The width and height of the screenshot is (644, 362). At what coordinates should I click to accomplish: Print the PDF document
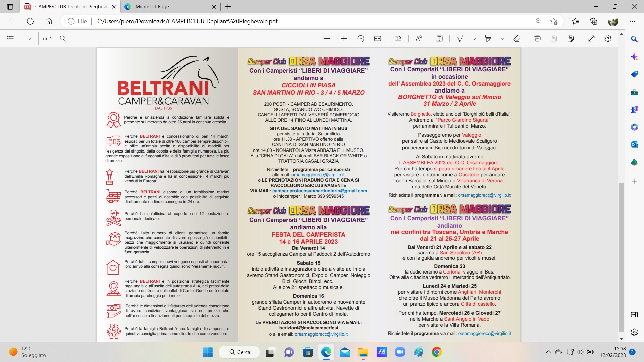point(537,39)
